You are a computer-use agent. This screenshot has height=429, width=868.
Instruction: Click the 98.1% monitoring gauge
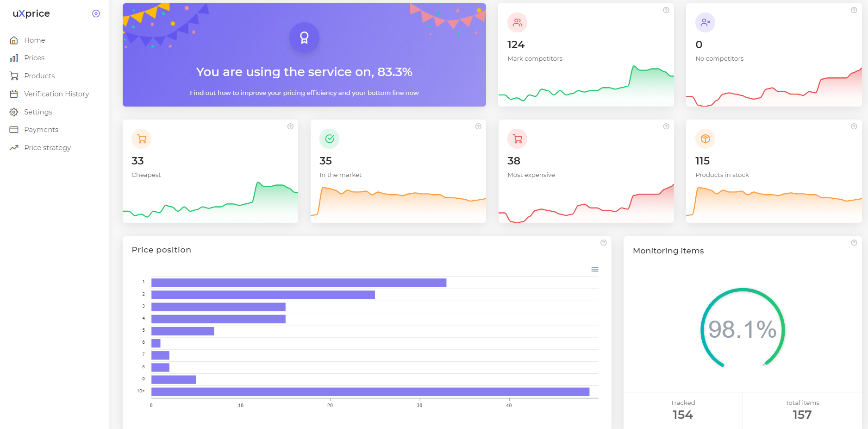743,329
